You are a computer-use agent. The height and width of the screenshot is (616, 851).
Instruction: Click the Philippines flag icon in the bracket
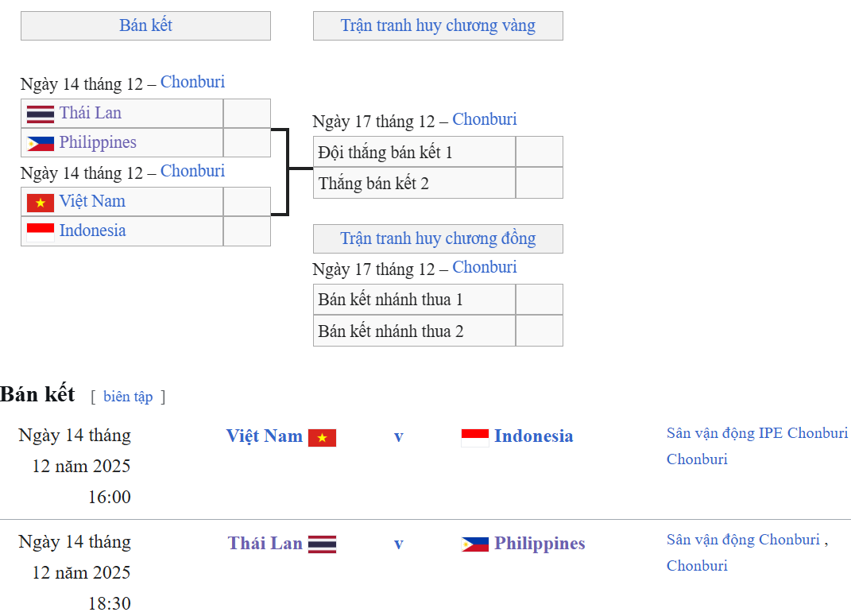tap(40, 143)
